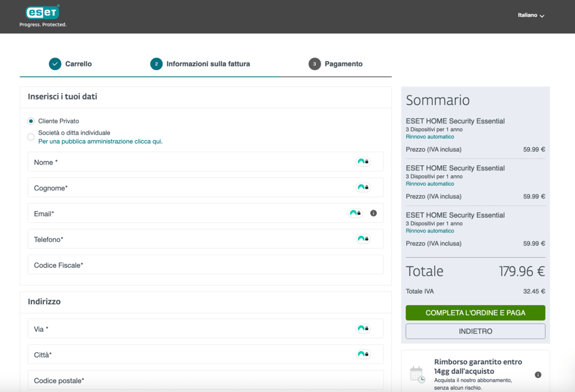The height and width of the screenshot is (392, 575).
Task: Click the Sommario heading
Action: tap(437, 100)
